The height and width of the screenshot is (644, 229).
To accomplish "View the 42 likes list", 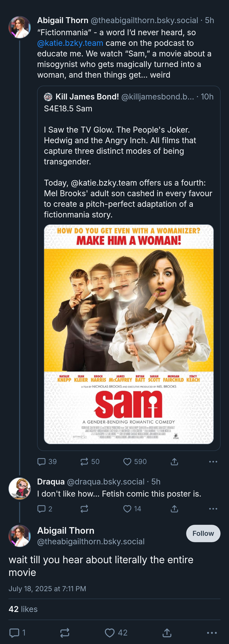I will point(23,609).
